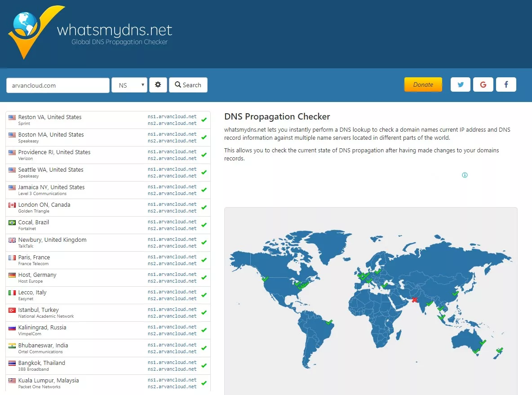Viewport: 532px width, 395px height.
Task: Click ns1.arvancloud.net result for London ON, Canada
Action: pyautogui.click(x=172, y=204)
